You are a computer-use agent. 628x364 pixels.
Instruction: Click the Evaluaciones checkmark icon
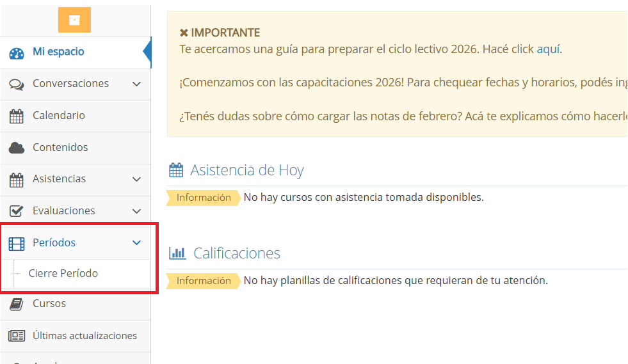17,211
